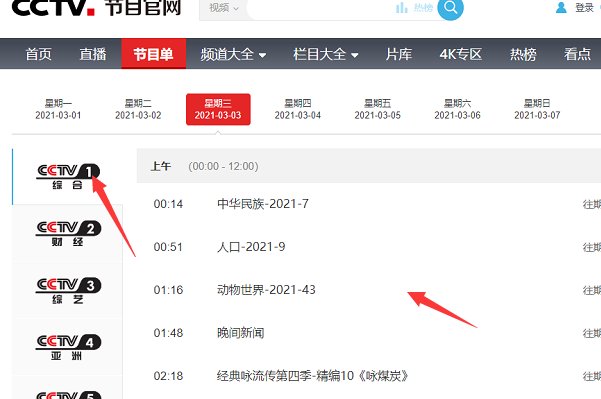Open 直播 in the navigation bar
This screenshot has height=399, width=601.
[x=93, y=54]
